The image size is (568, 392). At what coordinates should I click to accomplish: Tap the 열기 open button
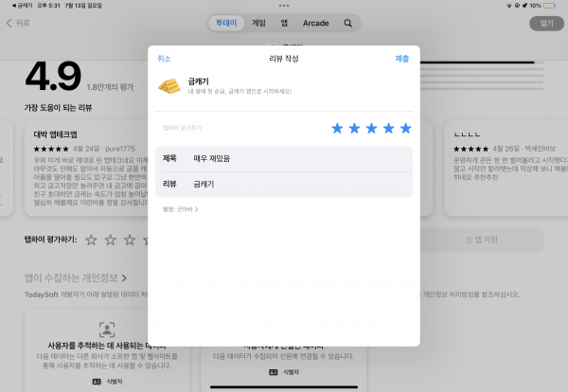[x=546, y=24]
